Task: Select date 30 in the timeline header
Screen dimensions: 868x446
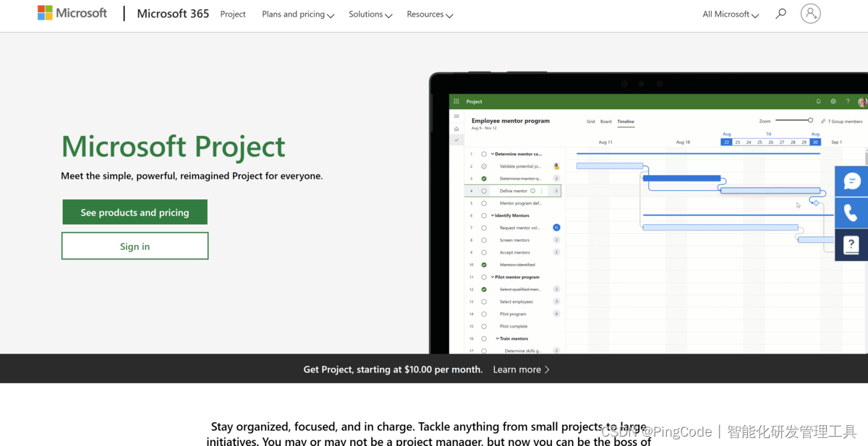Action: 815,142
